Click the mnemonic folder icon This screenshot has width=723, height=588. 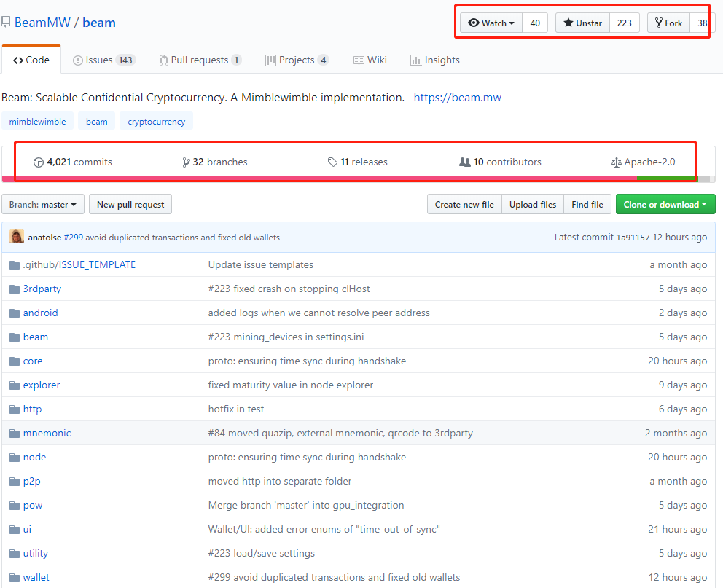coord(15,433)
